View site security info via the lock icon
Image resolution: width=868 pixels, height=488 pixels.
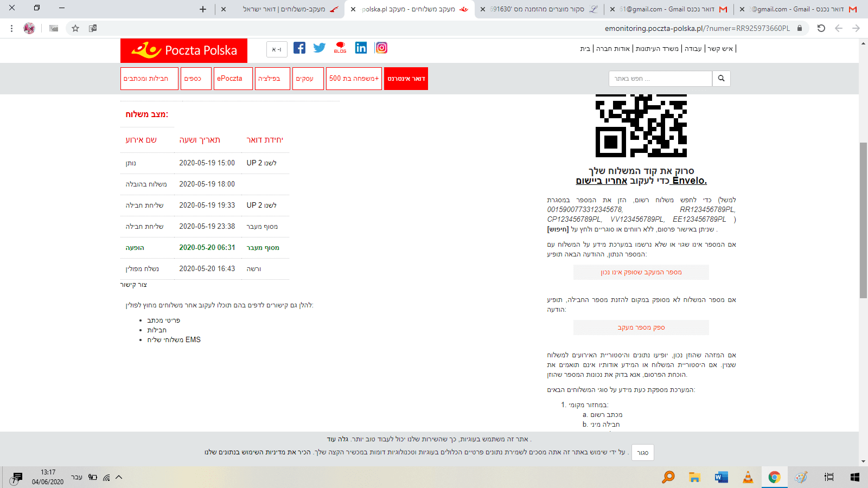[799, 28]
